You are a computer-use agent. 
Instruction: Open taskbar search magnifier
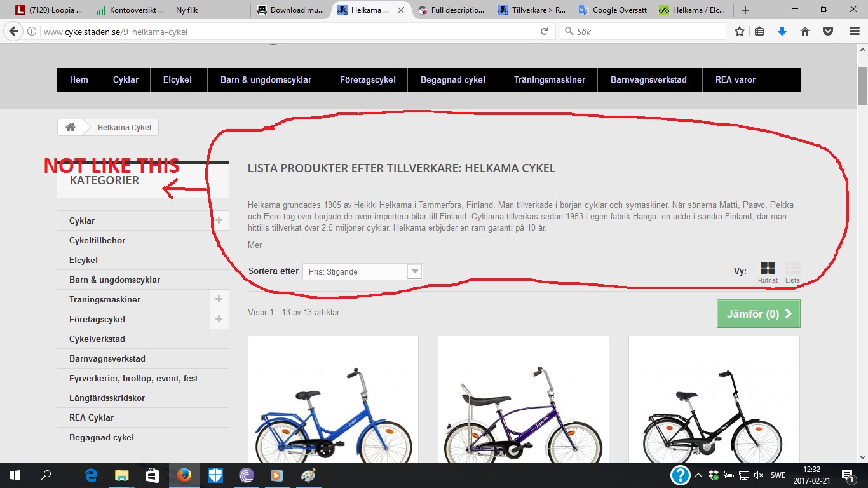point(46,475)
